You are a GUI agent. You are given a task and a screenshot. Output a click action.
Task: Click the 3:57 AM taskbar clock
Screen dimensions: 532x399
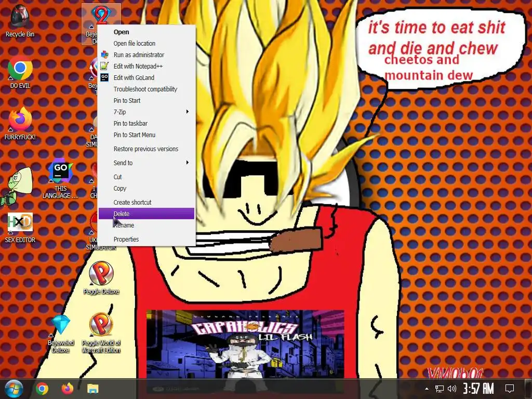(478, 389)
